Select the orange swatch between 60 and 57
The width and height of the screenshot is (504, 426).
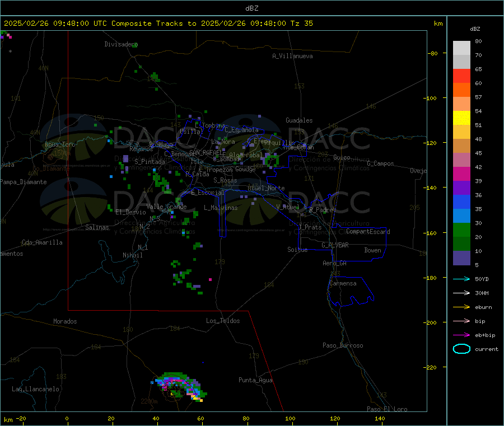pyautogui.click(x=461, y=90)
